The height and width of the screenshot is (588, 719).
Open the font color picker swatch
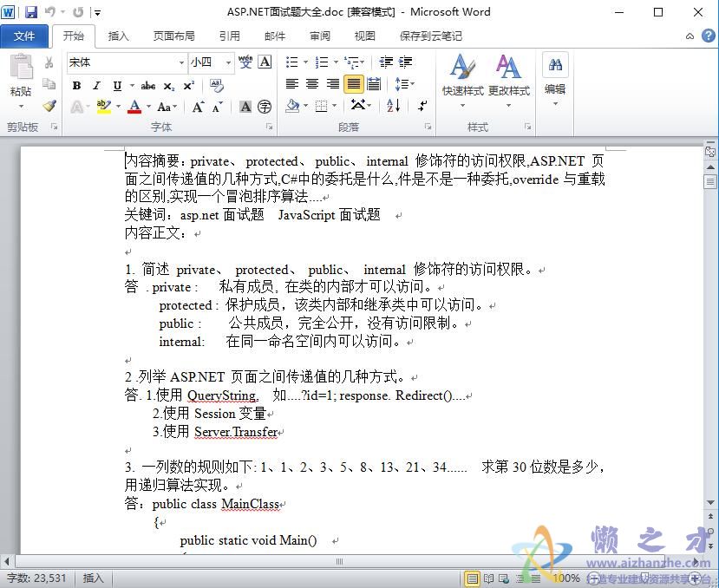136,106
